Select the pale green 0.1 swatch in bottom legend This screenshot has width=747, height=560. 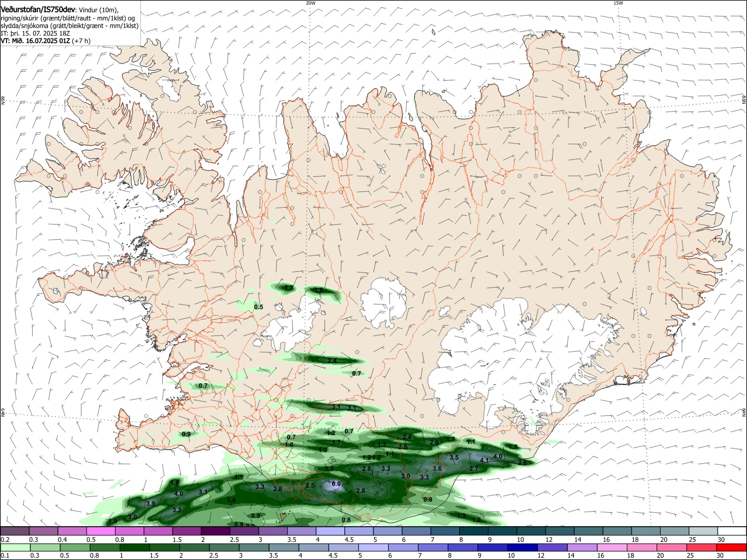click(x=15, y=548)
